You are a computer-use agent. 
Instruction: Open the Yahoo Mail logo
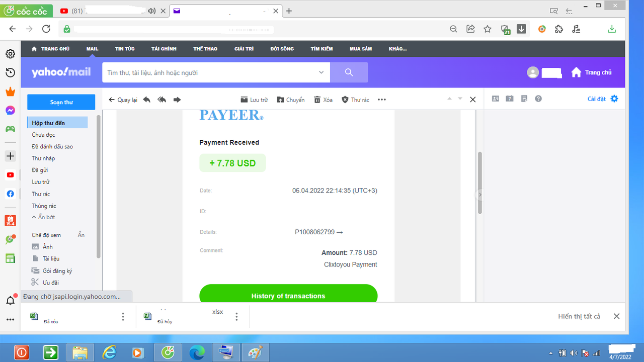pyautogui.click(x=61, y=72)
